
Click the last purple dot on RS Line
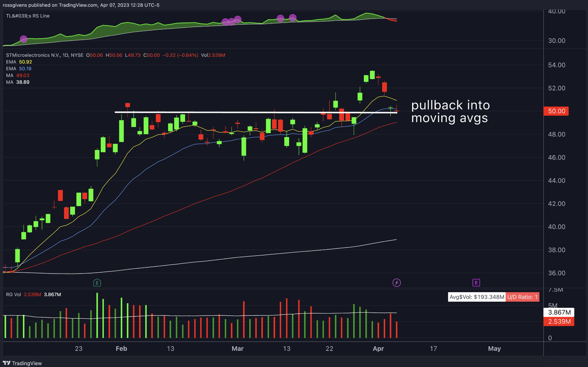[293, 18]
